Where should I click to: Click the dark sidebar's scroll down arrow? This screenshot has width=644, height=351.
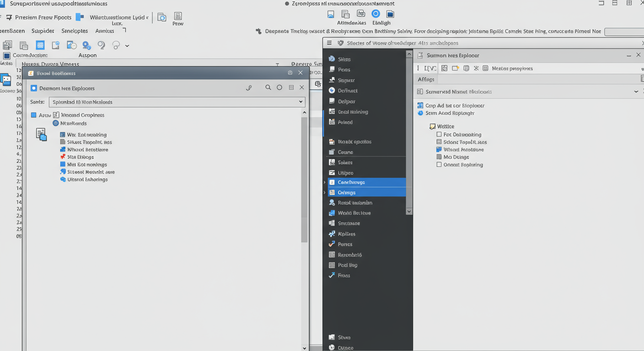tap(409, 212)
